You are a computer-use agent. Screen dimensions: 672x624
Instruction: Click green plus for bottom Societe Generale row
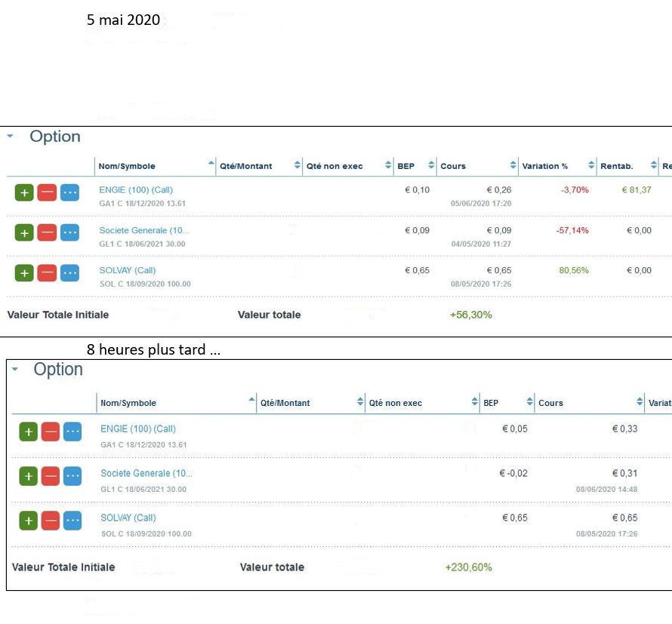(28, 476)
